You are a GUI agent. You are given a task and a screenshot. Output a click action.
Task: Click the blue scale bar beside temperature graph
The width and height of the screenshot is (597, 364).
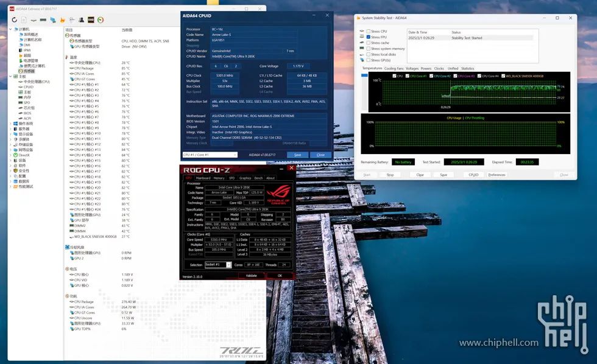pyautogui.click(x=364, y=75)
